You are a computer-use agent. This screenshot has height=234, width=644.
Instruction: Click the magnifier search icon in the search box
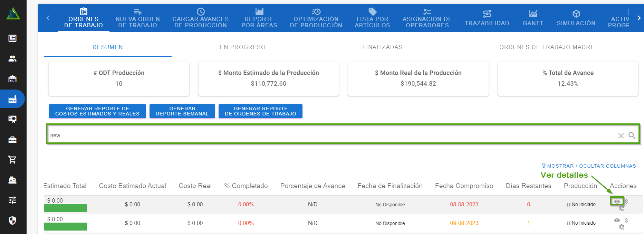632,135
